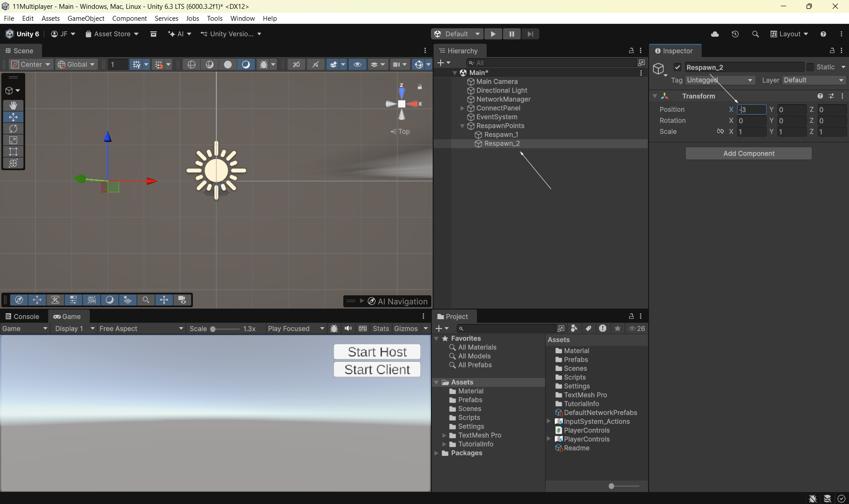Open the Free Aspect dropdown
849x504 pixels.
(x=141, y=328)
